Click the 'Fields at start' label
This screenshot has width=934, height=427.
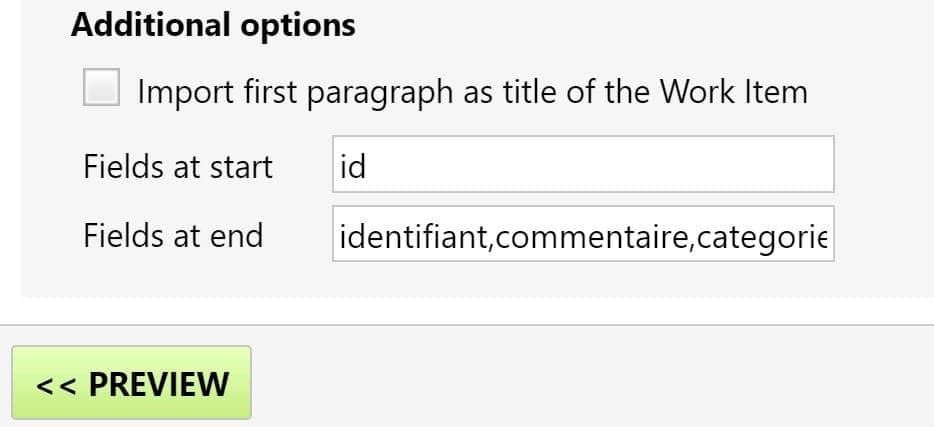[x=178, y=166]
